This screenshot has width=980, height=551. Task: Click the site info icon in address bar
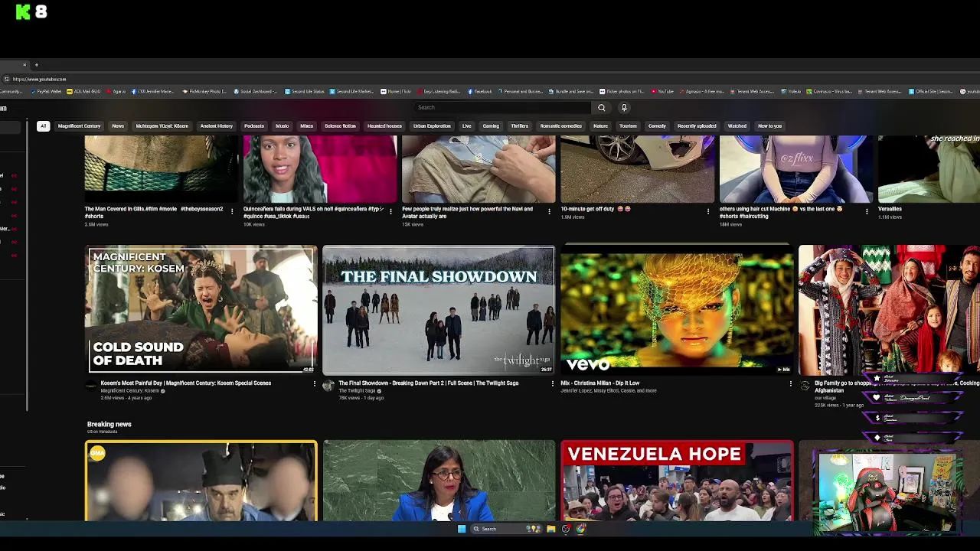point(6,79)
